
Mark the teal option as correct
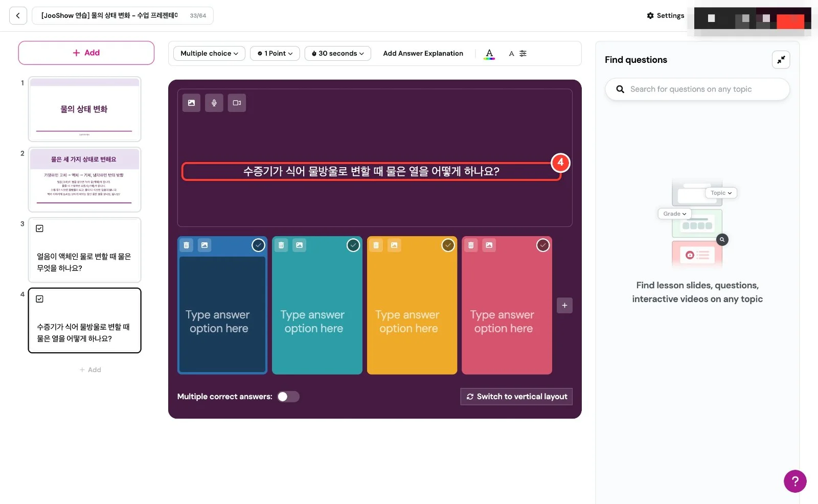click(x=353, y=245)
